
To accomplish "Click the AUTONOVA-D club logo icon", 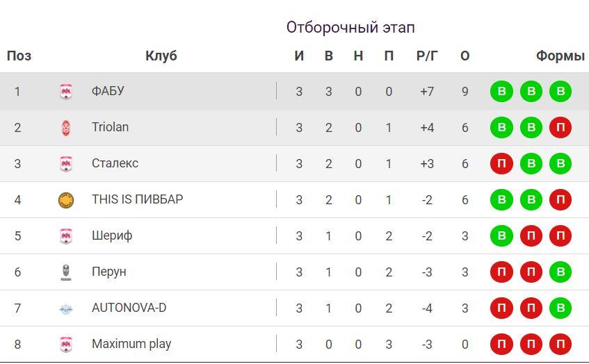I will coord(66,308).
